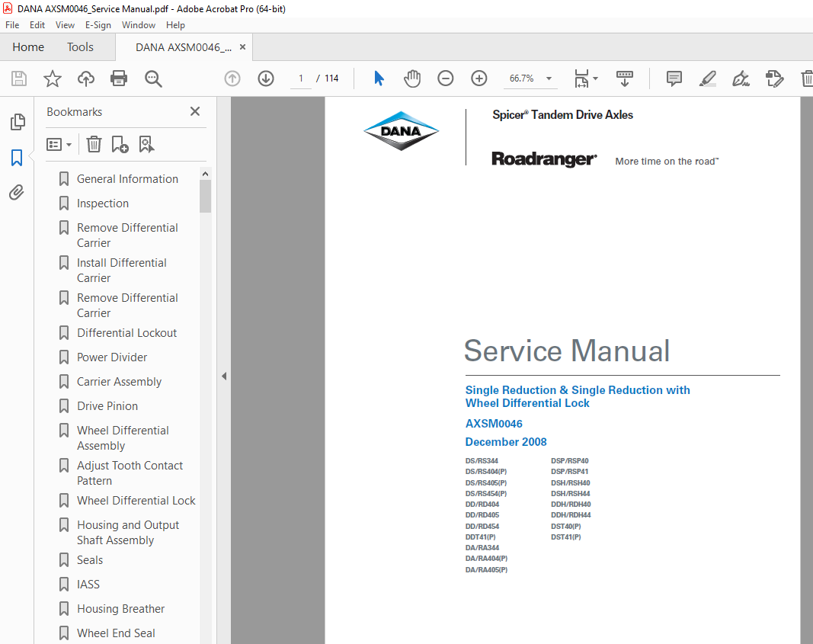
Task: Select the DANA AXSM0046 document tab
Action: pyautogui.click(x=184, y=47)
